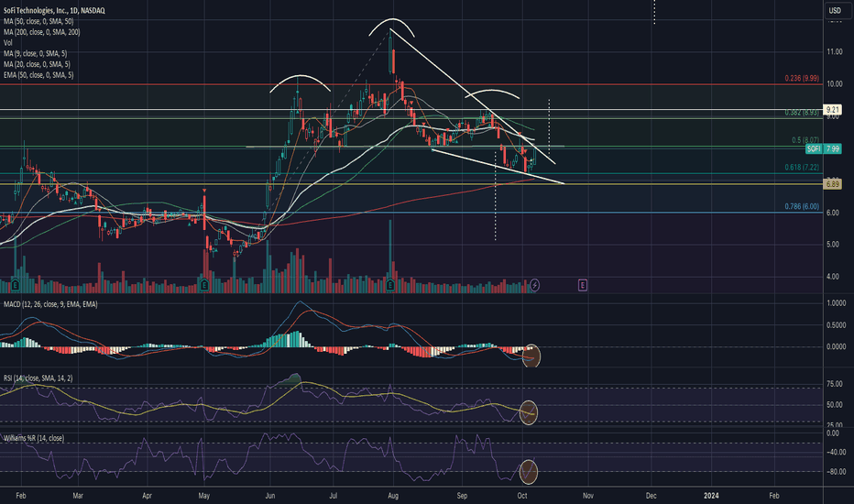Select the MA (20, close, 0, SMA, 5) legend
The image size is (854, 504).
pyautogui.click(x=37, y=64)
